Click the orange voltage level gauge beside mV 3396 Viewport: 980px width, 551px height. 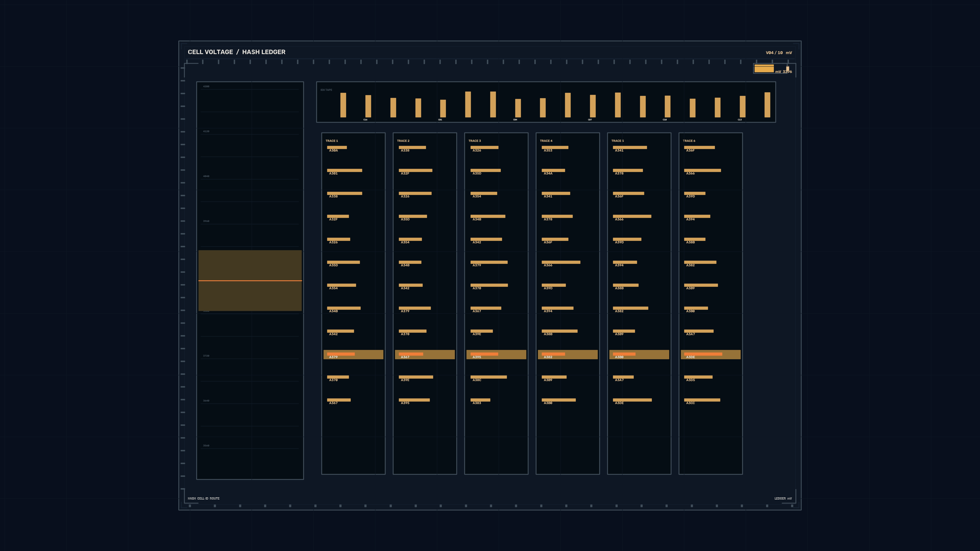coord(764,68)
